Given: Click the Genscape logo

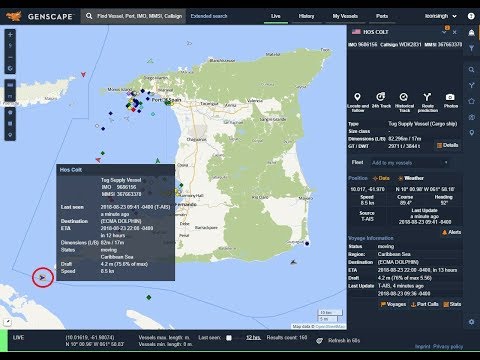Looking at the screenshot, I should point(40,16).
